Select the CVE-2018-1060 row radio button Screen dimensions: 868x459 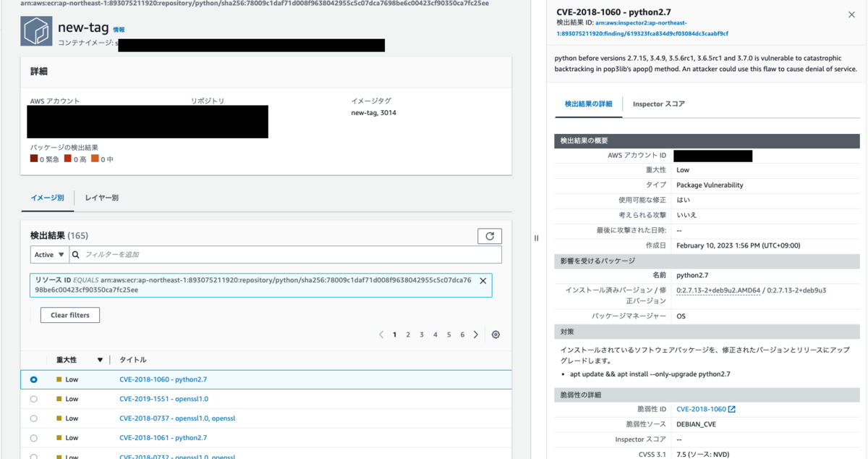pyautogui.click(x=34, y=379)
